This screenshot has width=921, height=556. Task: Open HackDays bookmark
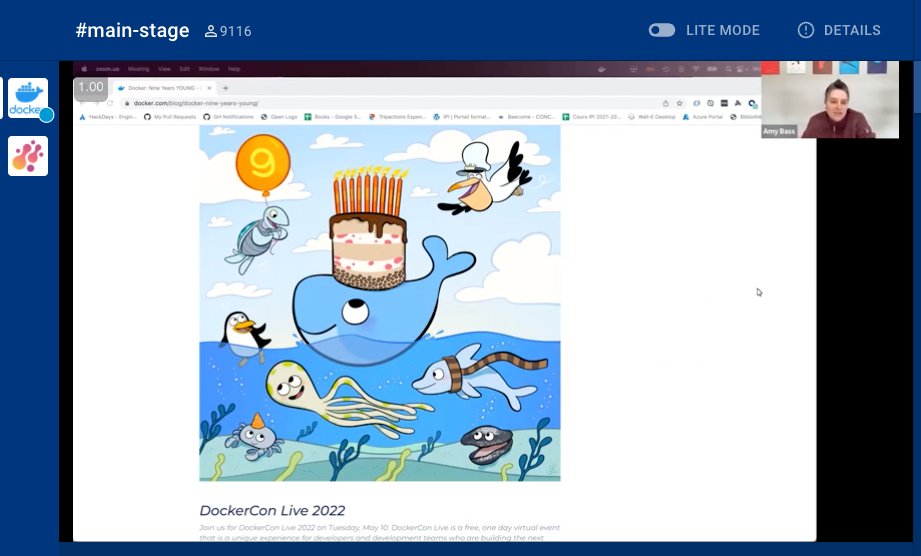point(108,117)
